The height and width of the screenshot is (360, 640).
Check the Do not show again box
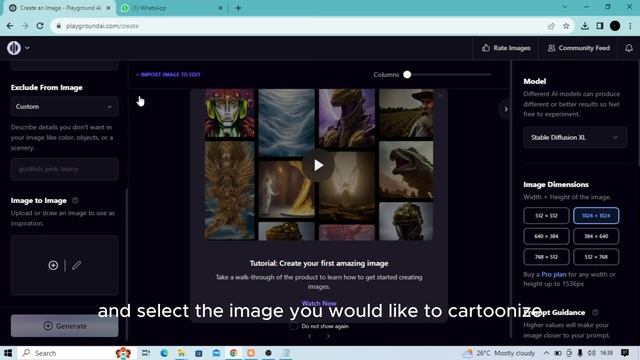293,326
